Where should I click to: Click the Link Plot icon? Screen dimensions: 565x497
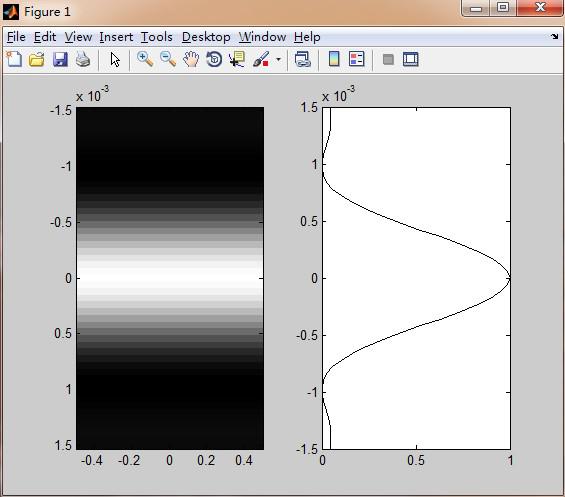coord(302,59)
